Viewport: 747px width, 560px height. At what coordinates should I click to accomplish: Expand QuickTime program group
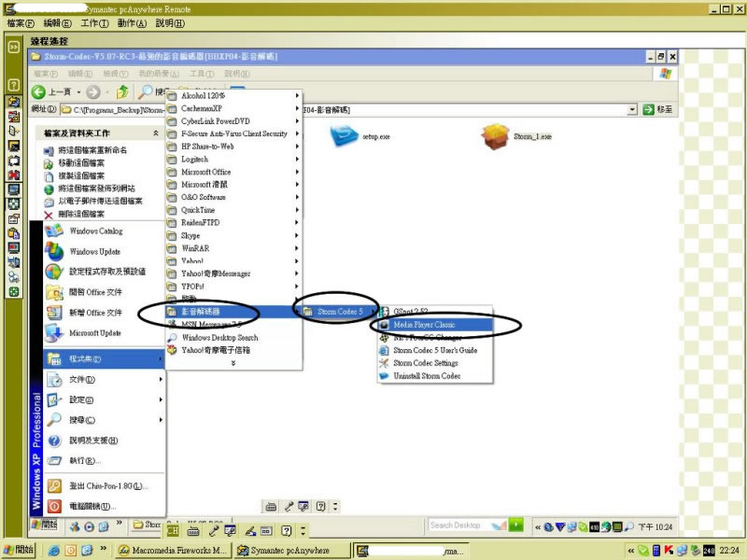[x=234, y=210]
